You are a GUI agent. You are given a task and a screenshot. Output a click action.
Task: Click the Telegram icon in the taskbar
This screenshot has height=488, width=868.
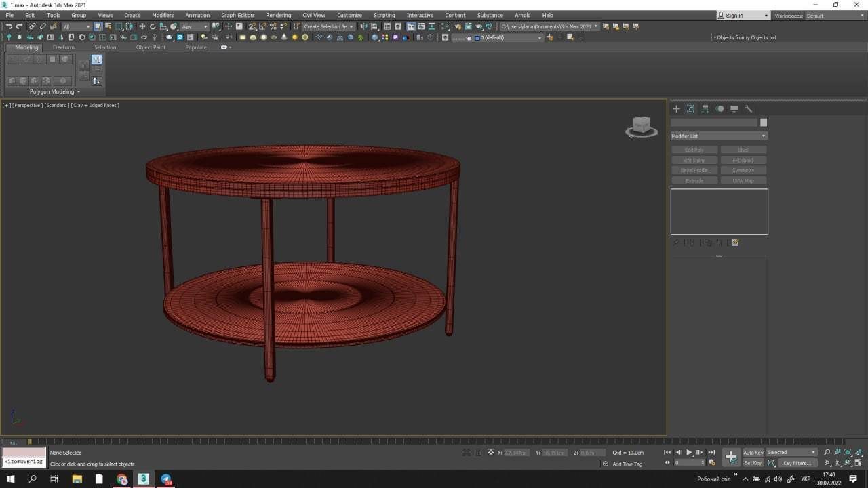click(x=166, y=479)
